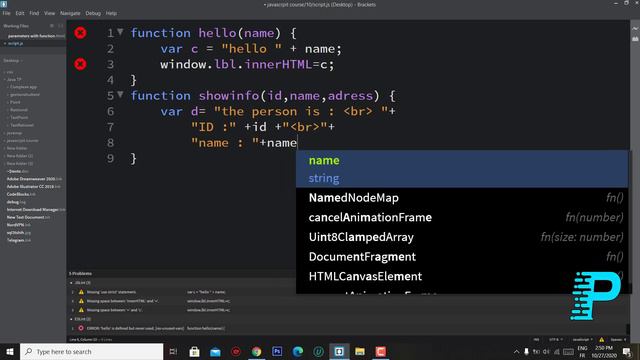This screenshot has width=640, height=360.
Task: Open the JavaScript language mode dropdown
Action: coord(582,340)
